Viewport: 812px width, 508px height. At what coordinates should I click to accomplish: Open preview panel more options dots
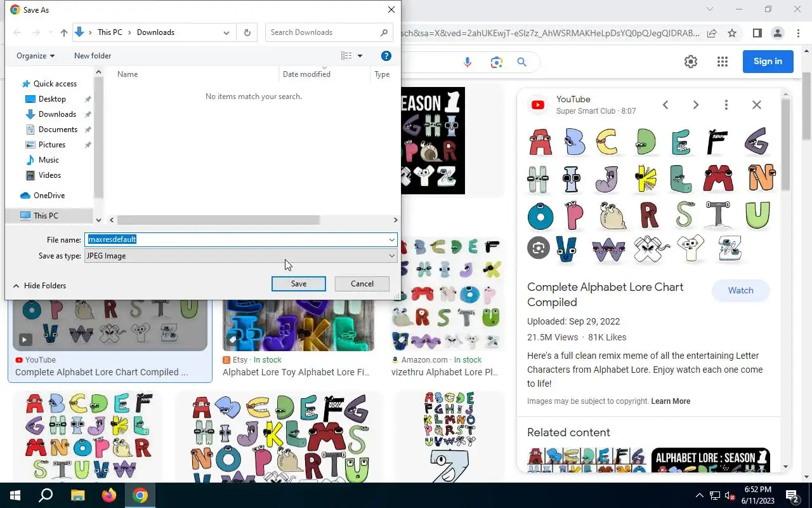(726, 105)
